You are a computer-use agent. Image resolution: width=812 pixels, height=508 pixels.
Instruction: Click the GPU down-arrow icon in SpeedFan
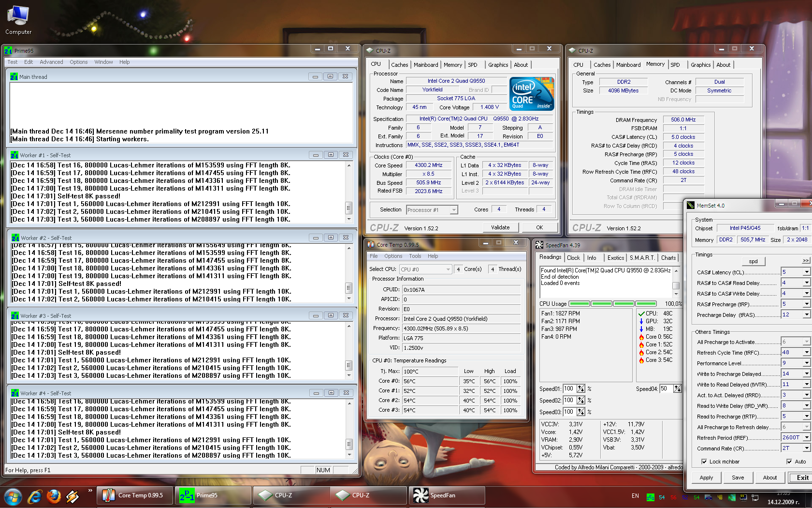pyautogui.click(x=641, y=321)
